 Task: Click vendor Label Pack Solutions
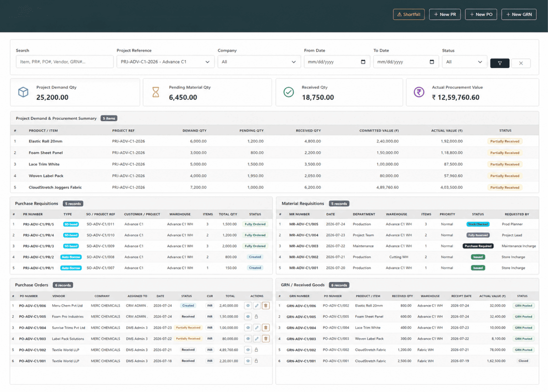click(x=68, y=339)
